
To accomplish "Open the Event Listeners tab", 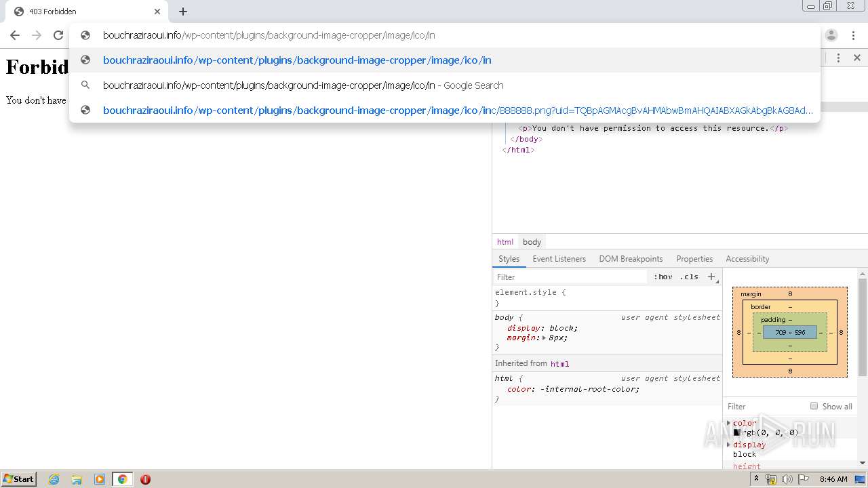I will 559,259.
